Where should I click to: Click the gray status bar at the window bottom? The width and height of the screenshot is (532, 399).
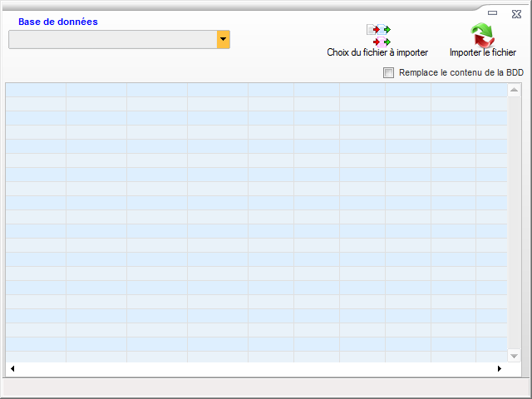pos(266,387)
